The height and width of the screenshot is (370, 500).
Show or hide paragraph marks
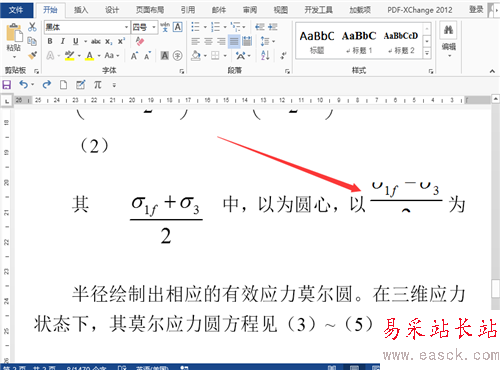283,55
